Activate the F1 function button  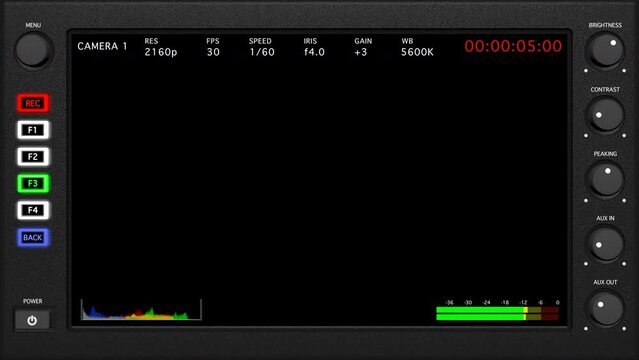click(33, 130)
